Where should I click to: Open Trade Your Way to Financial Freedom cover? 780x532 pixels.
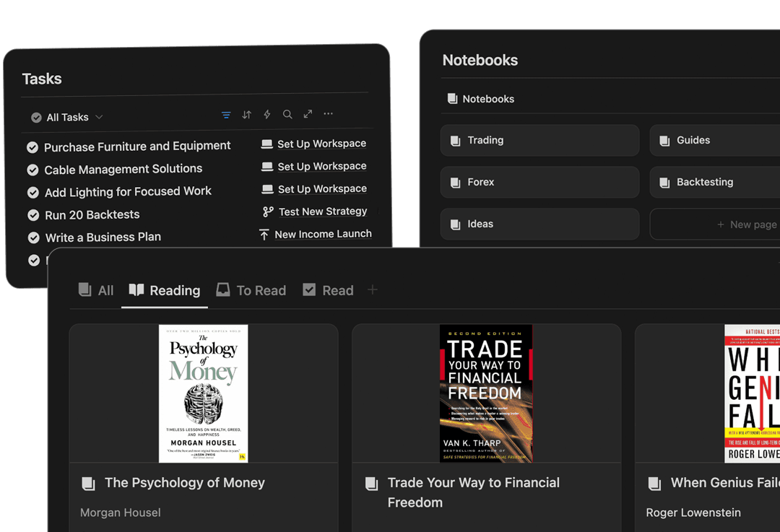pos(486,394)
